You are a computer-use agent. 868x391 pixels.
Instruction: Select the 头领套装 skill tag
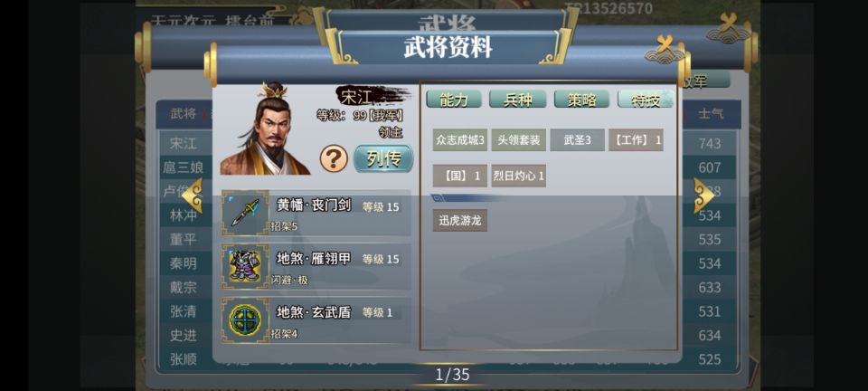tap(519, 140)
